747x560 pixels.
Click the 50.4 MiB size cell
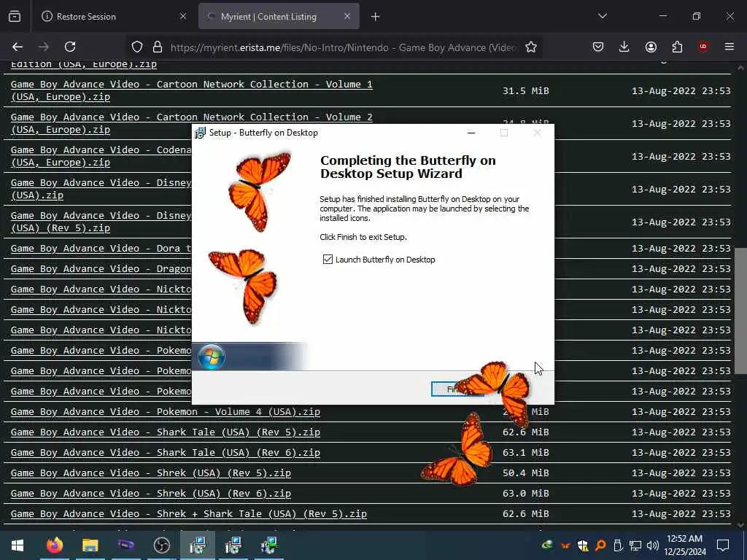[525, 473]
